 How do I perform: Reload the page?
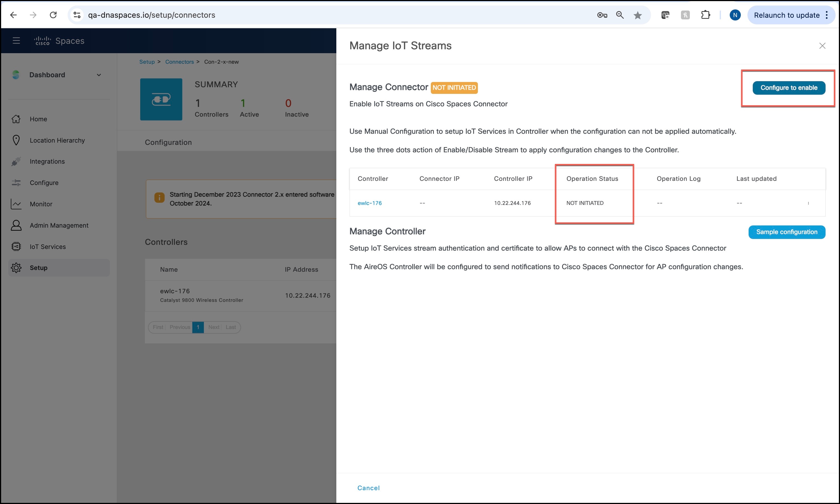pos(53,15)
